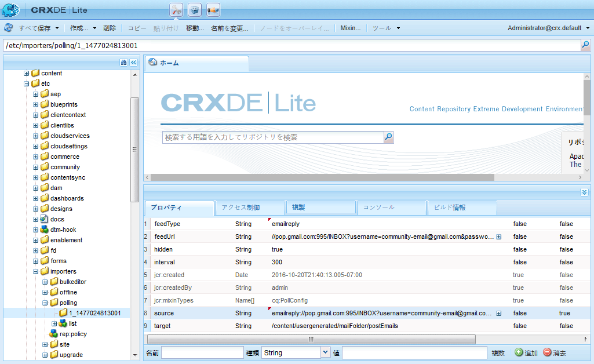Click the Mixin... button
Viewport: 594px width, 364px height.
click(x=351, y=28)
